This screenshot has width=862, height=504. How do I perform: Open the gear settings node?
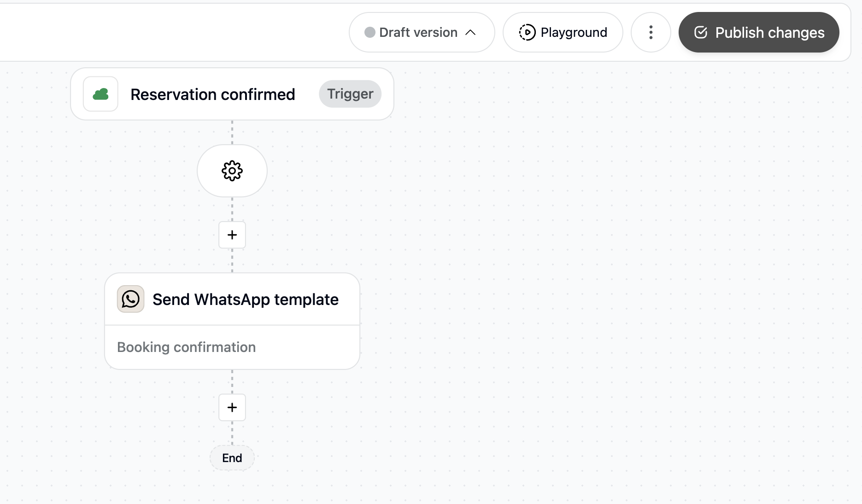tap(232, 171)
